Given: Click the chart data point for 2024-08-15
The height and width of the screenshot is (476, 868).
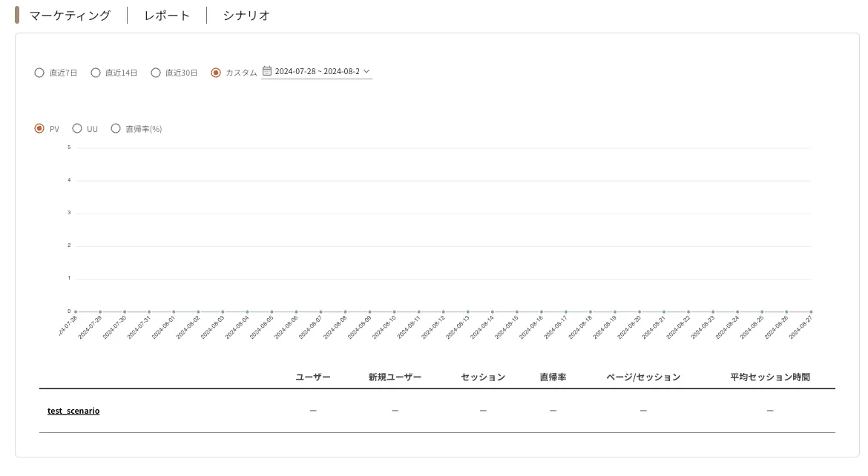Looking at the screenshot, I should (x=517, y=311).
